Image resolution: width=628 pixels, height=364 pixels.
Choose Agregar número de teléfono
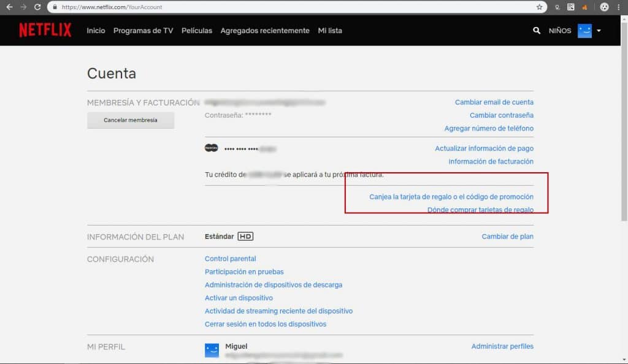coord(489,129)
